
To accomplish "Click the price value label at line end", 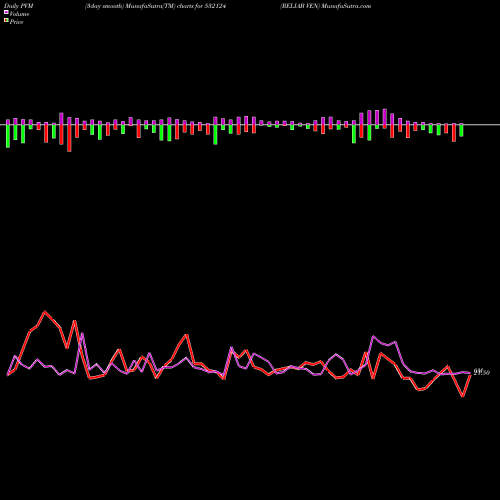I will (482, 373).
